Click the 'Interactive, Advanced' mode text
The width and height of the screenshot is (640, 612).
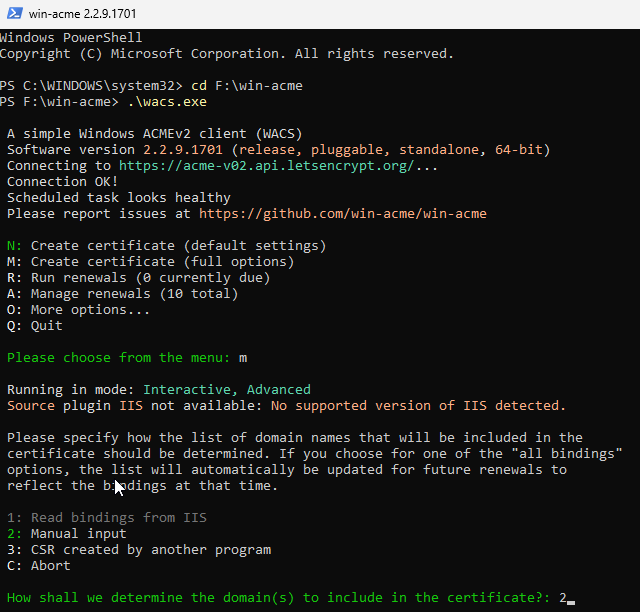coord(227,390)
